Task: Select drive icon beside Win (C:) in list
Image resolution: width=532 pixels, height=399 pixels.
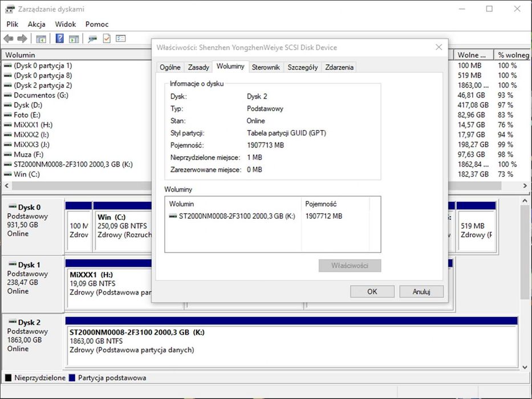Action: pos(8,174)
